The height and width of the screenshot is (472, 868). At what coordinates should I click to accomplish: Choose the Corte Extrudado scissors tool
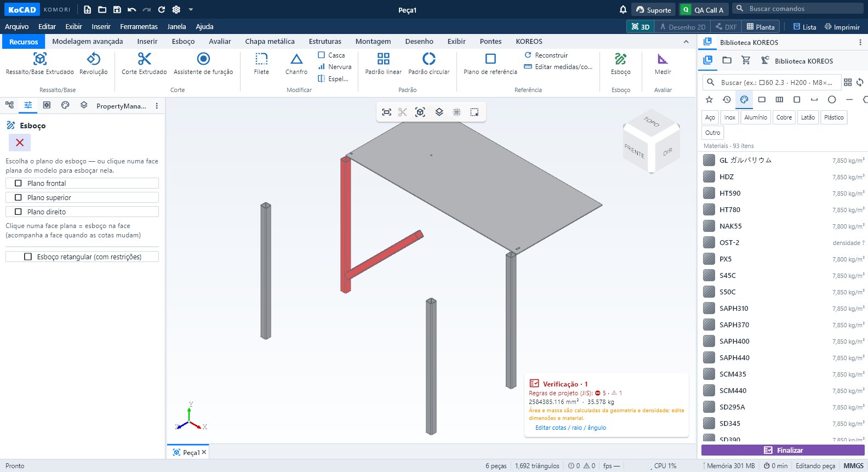(144, 64)
